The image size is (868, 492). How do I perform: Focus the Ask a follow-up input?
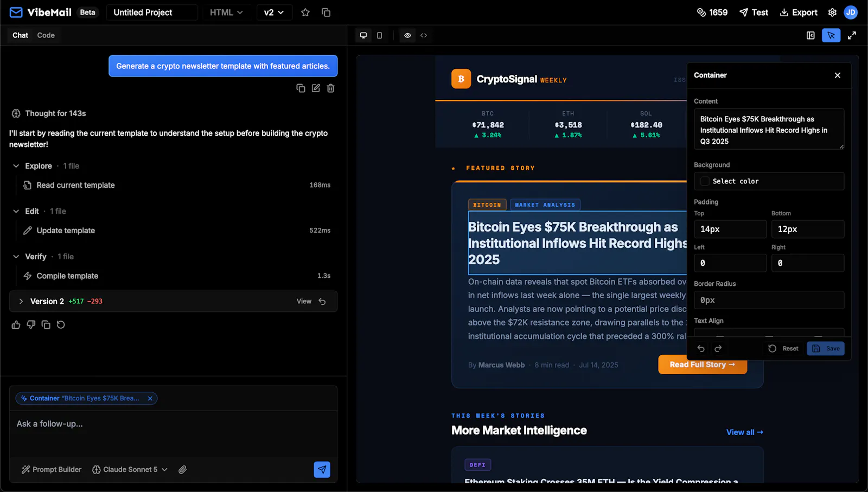point(173,433)
